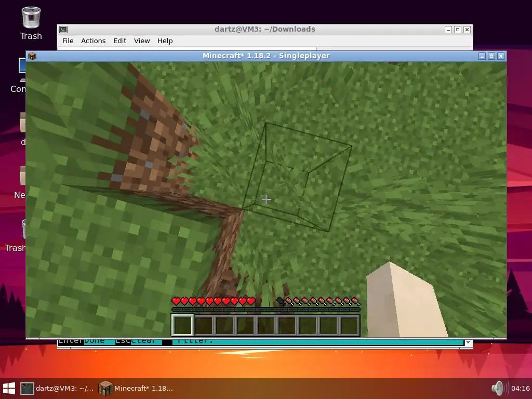Switch to dartz@VM3 terminal taskbar entry

click(x=57, y=389)
